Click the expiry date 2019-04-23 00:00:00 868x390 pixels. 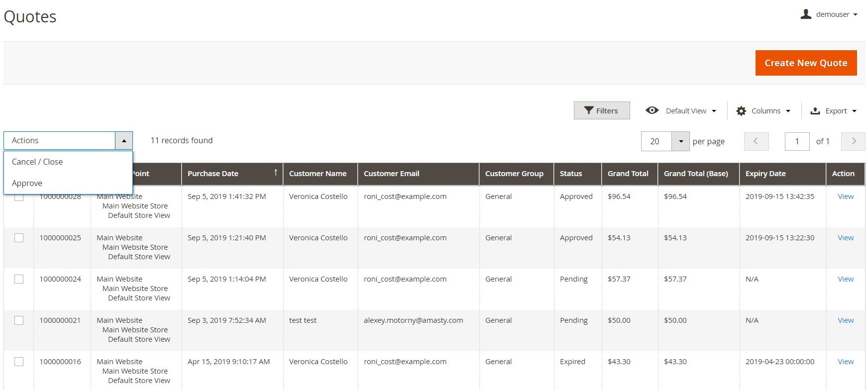(x=780, y=362)
